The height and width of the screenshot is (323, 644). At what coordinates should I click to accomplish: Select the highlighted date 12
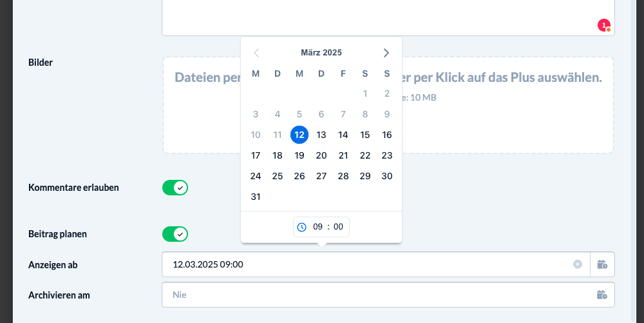[x=299, y=135]
